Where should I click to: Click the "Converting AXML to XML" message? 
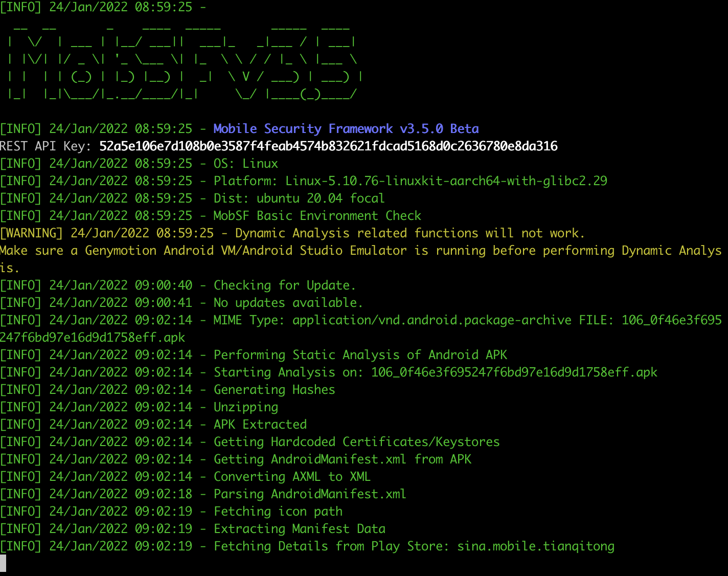[x=292, y=477]
